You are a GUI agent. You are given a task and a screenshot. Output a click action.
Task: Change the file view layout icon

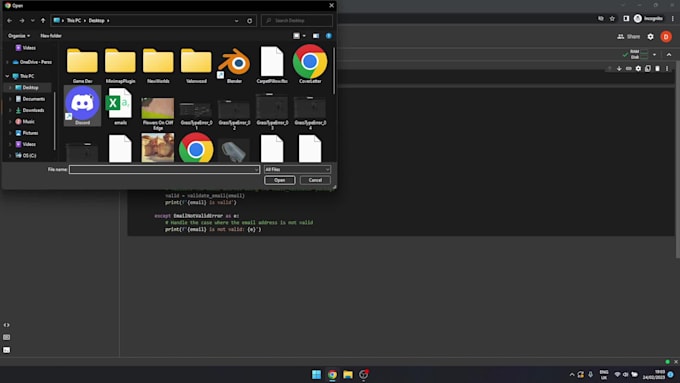tap(296, 36)
